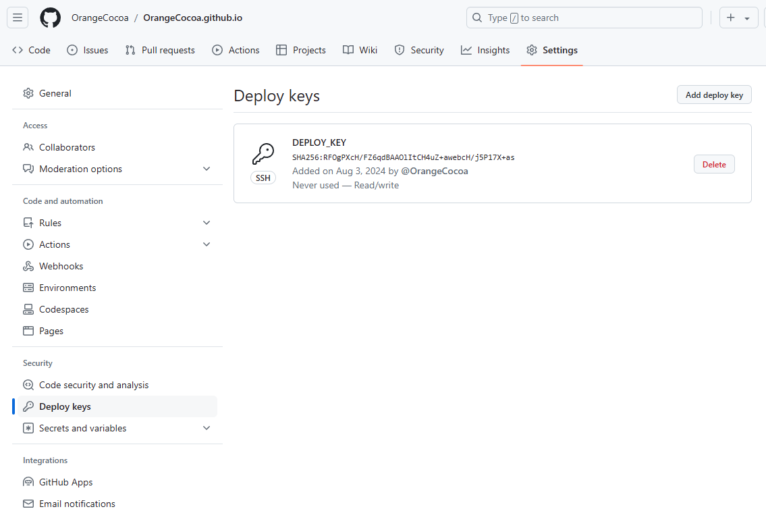Click the Moderation options comment icon

(x=28, y=169)
